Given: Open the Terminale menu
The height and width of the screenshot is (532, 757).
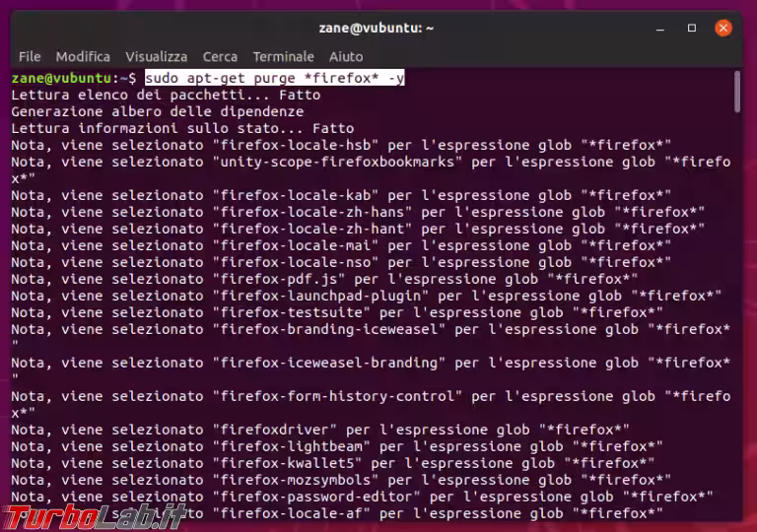Looking at the screenshot, I should click(x=284, y=57).
